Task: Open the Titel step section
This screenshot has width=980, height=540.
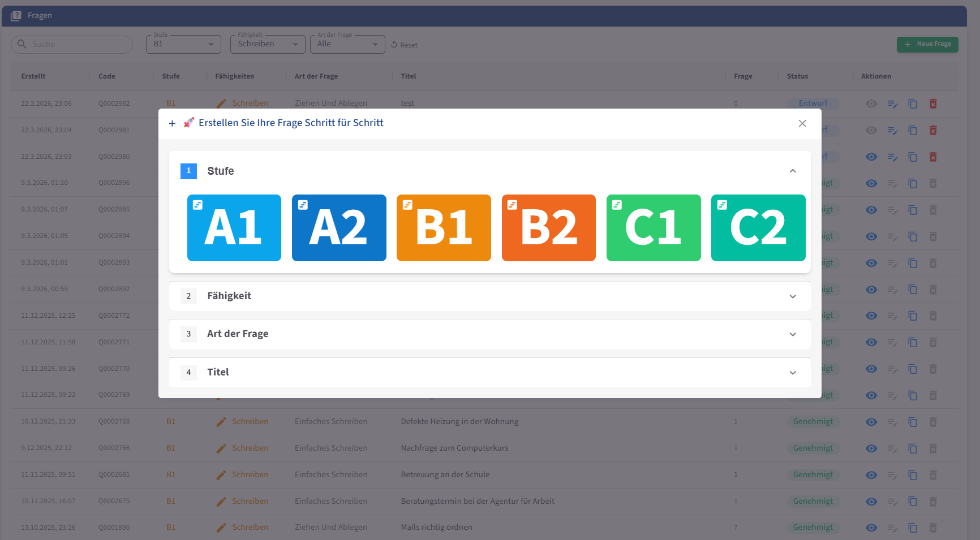Action: click(x=489, y=373)
